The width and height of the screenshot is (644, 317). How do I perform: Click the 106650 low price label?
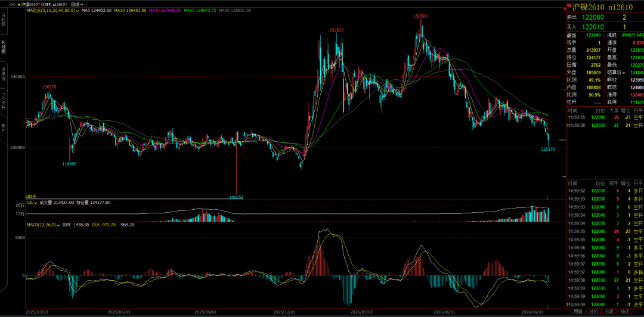point(236,197)
